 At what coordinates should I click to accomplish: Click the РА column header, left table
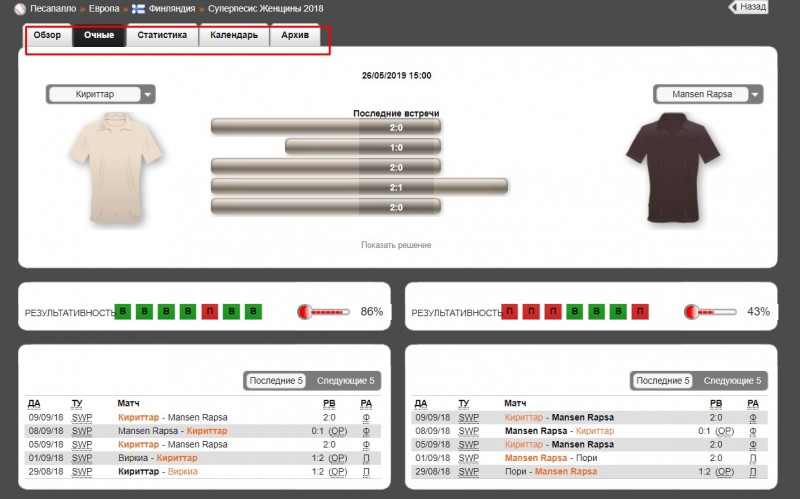[366, 404]
